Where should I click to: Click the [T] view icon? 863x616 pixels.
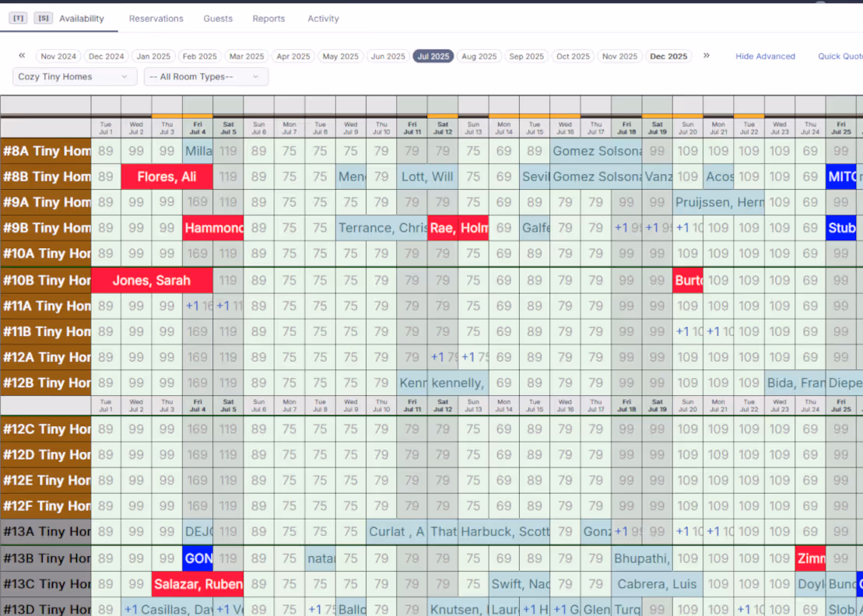click(18, 17)
